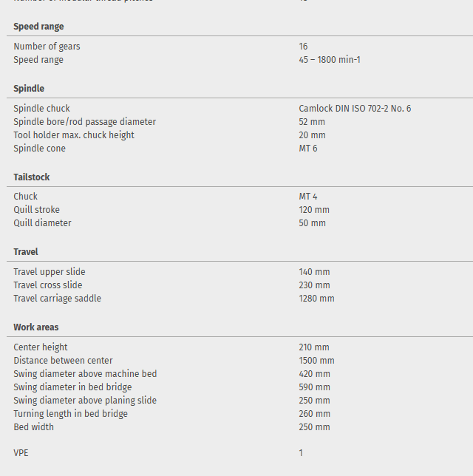Select Tool holder max. chuck height label
Viewport: 473px width, 476px height.
pyautogui.click(x=74, y=135)
